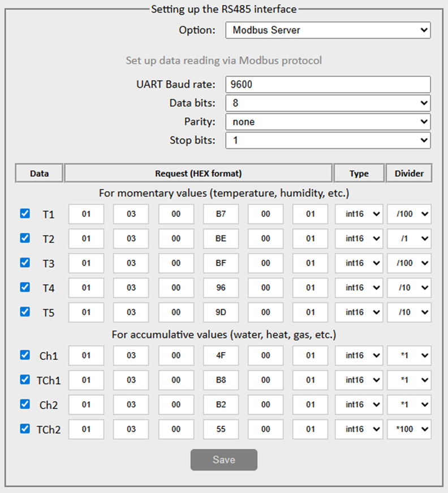Open the Parity dropdown

point(328,122)
